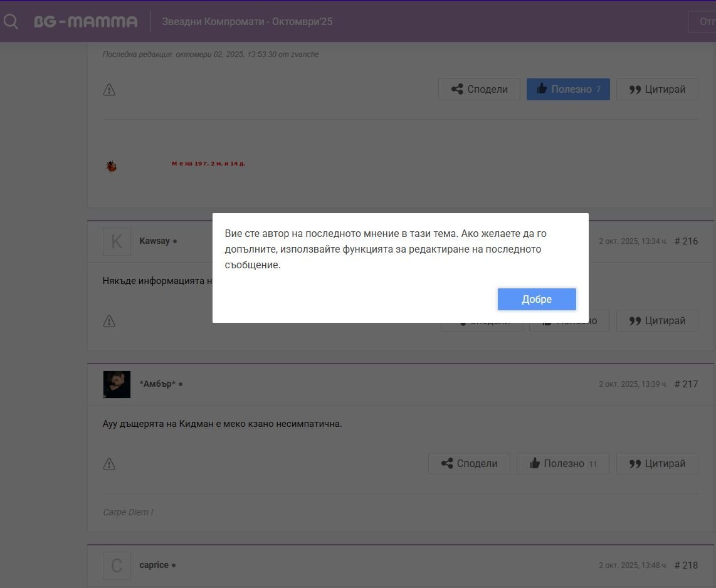The height and width of the screenshot is (588, 716).
Task: Open permalink #217
Action: (x=686, y=384)
